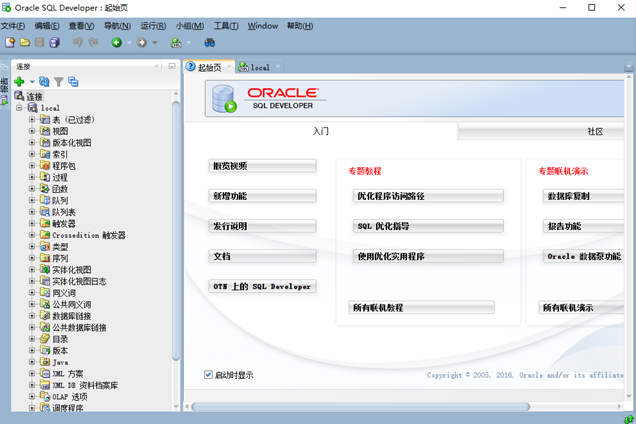Screen dimensions: 636x424
Task: Click the Save All toolbar icon
Action: pos(54,42)
